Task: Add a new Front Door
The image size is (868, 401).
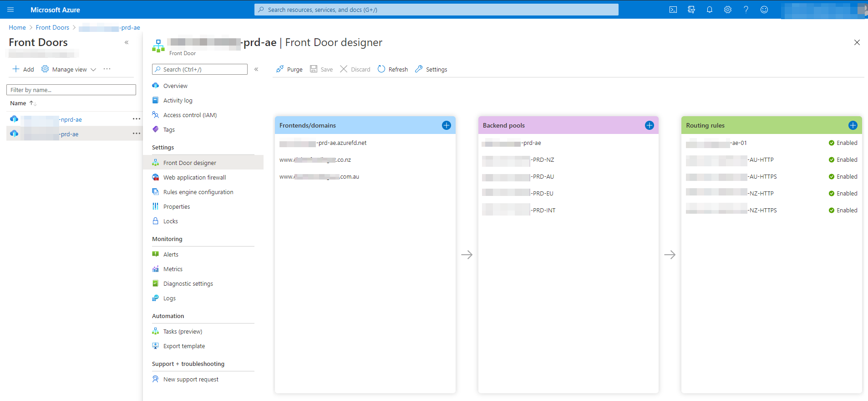Action: pos(23,69)
